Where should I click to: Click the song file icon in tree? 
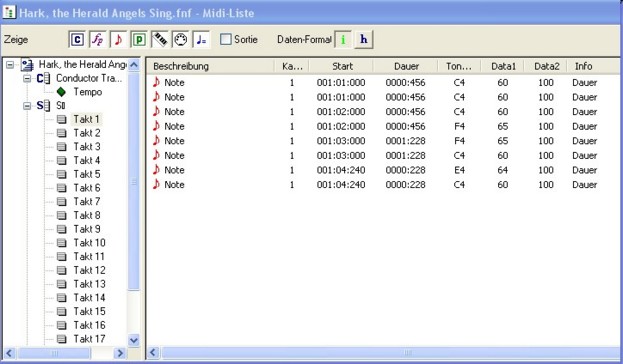pos(27,65)
